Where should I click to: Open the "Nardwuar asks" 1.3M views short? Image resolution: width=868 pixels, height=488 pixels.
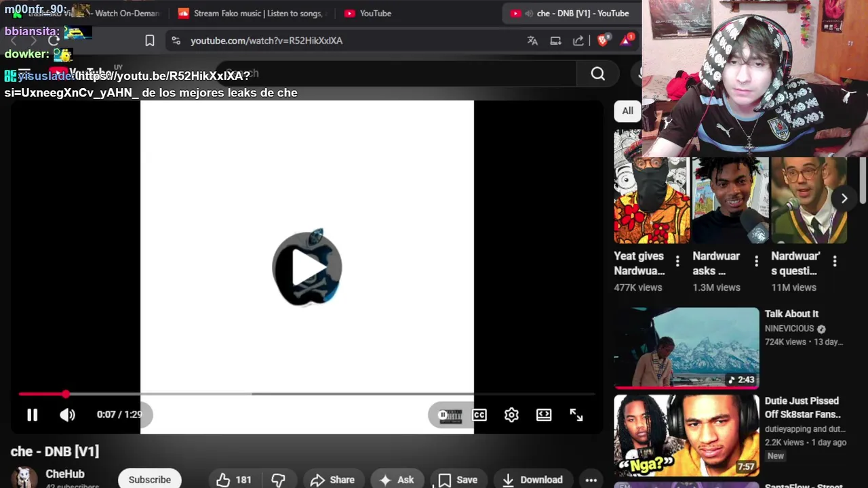point(730,201)
